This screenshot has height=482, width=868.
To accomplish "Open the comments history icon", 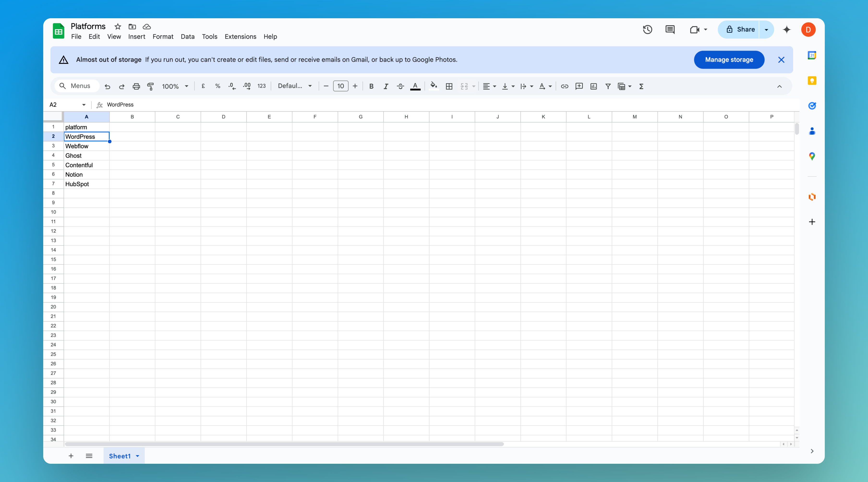I will tap(670, 30).
